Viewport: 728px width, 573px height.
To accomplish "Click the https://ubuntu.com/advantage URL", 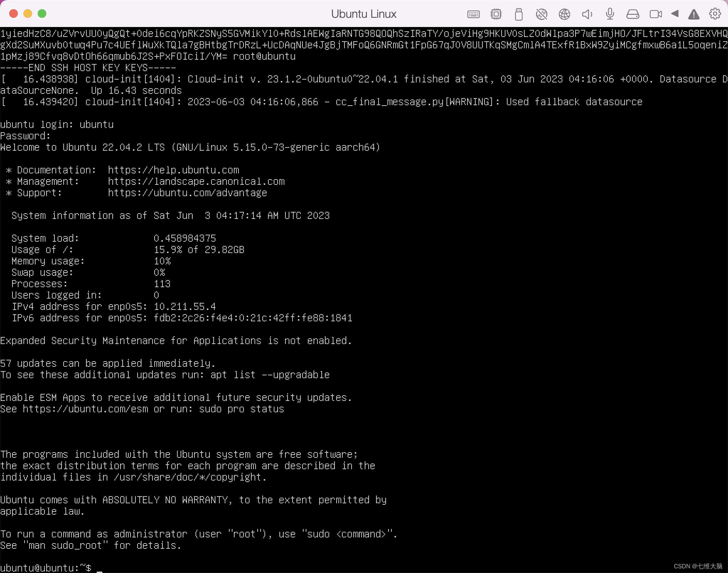I will click(187, 193).
